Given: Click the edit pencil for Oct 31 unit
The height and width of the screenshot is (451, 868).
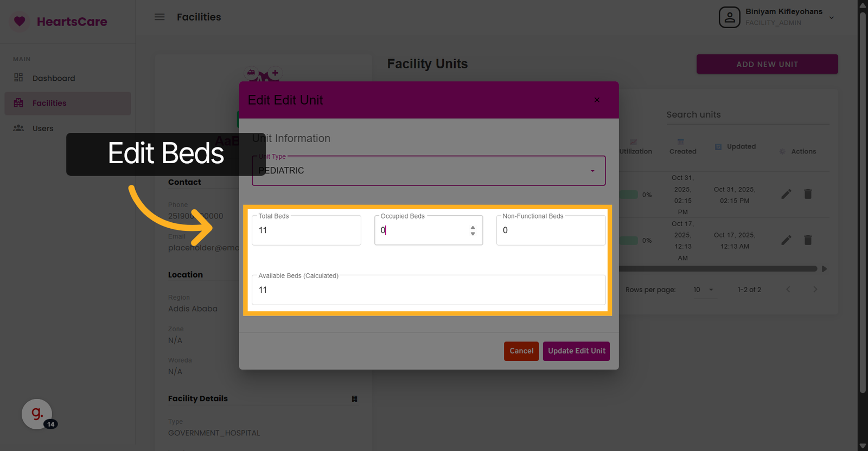Looking at the screenshot, I should pos(786,194).
